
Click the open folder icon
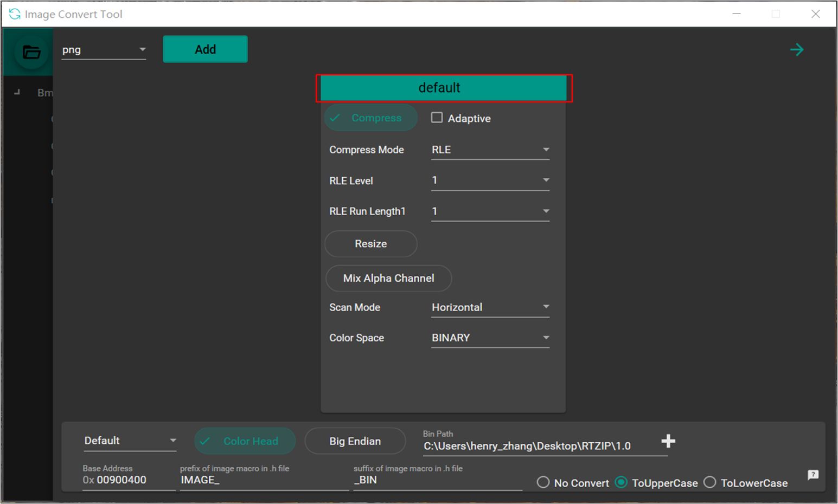[31, 52]
